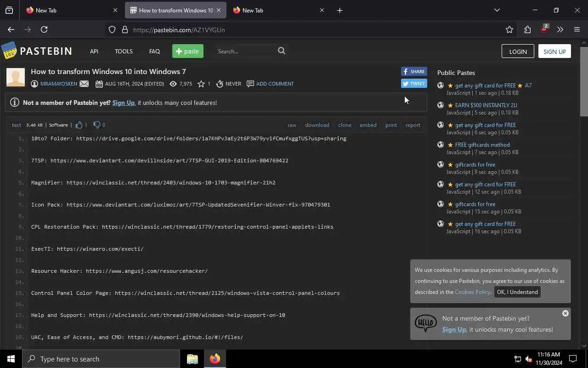
Task: View the raw paste
Action: [x=292, y=125]
